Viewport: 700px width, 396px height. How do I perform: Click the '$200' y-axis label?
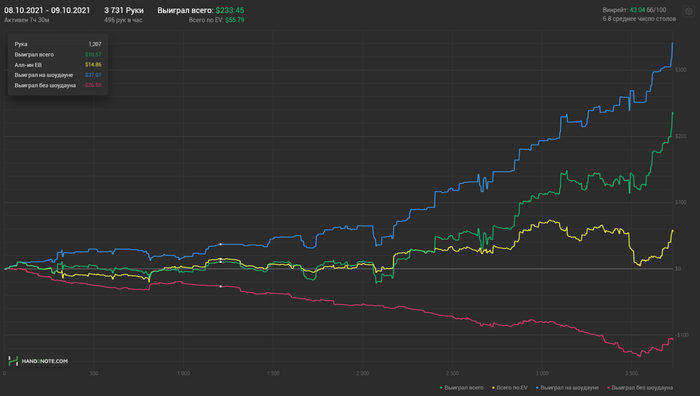681,136
